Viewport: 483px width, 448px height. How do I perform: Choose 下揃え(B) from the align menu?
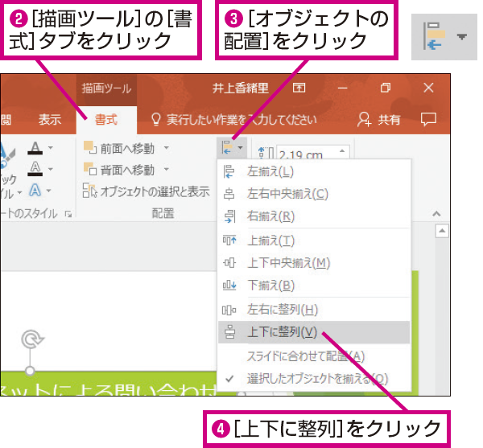click(x=314, y=286)
